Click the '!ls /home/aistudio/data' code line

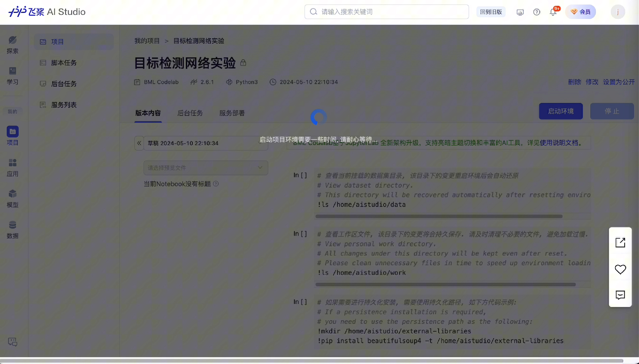pos(362,205)
